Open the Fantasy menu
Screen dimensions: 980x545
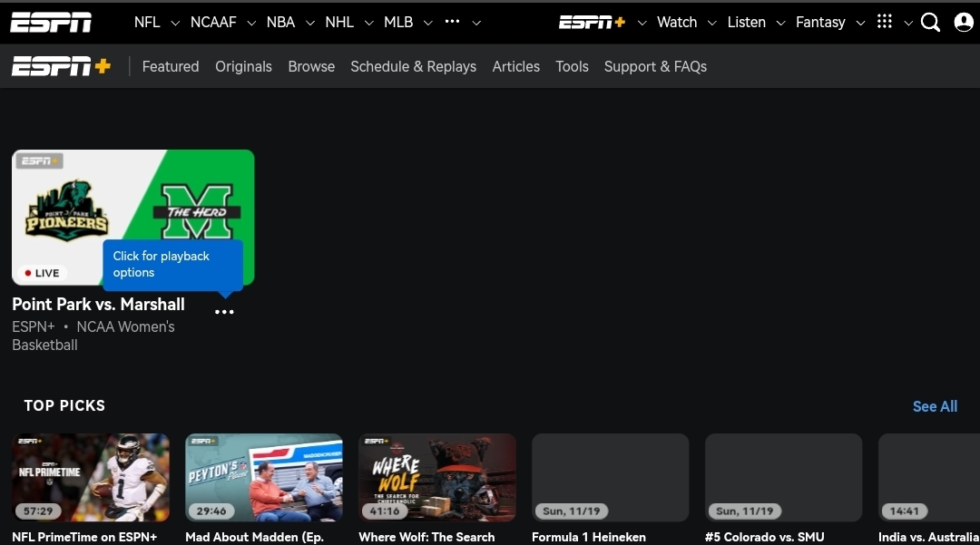coord(820,23)
